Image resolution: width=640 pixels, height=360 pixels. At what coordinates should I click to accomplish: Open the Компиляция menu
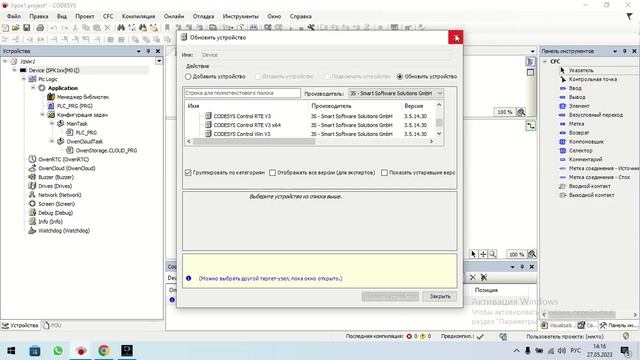point(138,16)
